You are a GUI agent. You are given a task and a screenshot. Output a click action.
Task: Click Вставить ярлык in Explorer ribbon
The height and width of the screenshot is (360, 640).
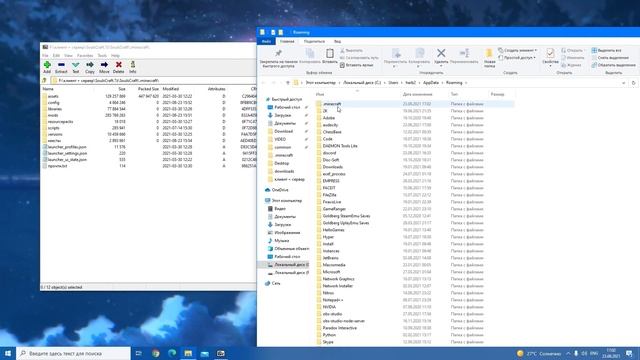pos(356,65)
